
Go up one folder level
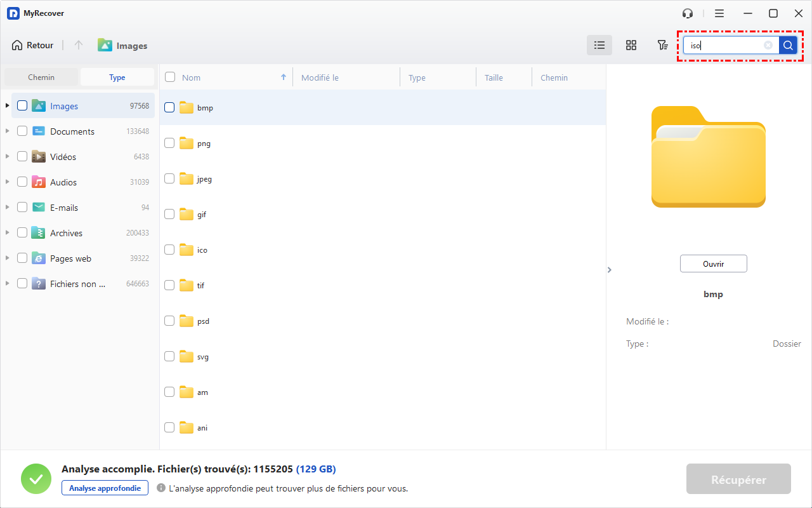[79, 45]
